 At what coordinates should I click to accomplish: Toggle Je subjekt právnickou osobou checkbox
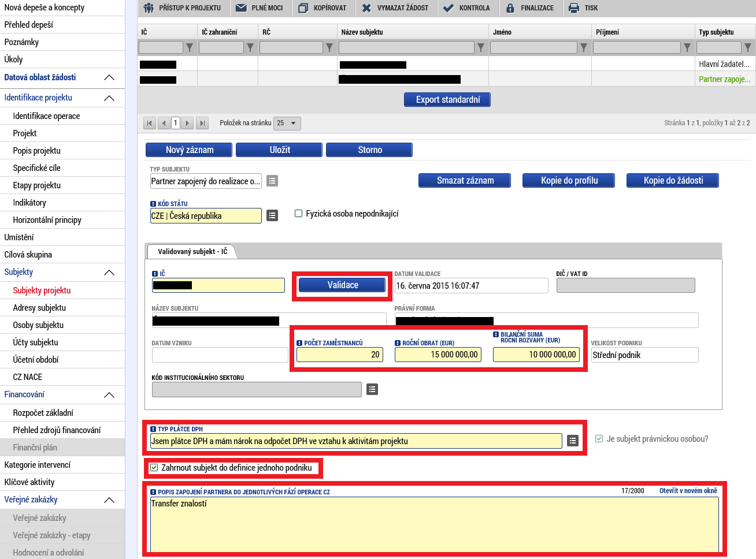[599, 439]
